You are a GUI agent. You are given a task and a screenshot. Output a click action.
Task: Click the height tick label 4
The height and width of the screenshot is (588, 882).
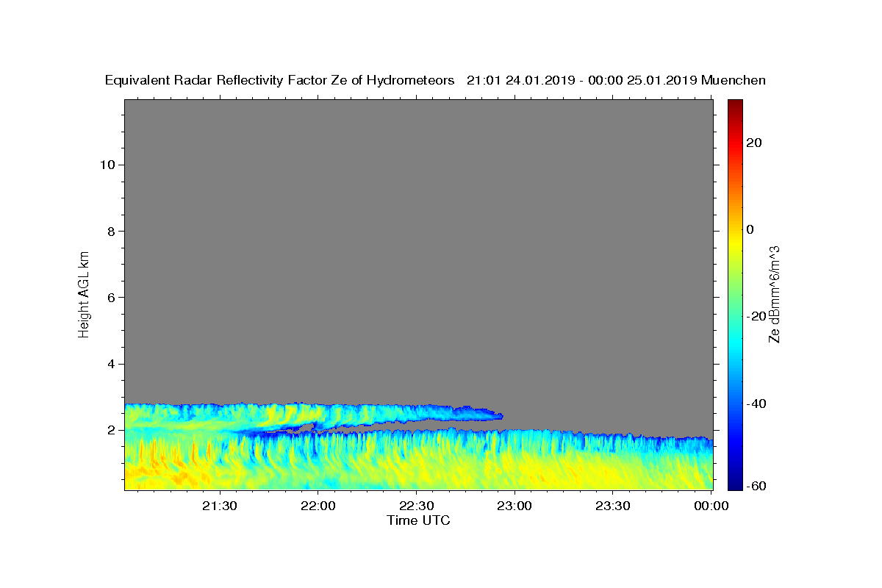[x=110, y=364]
